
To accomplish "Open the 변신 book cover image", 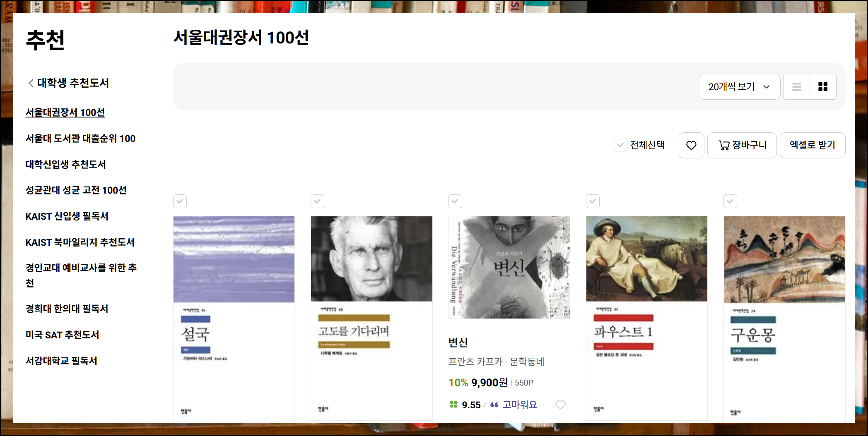I will (x=509, y=267).
